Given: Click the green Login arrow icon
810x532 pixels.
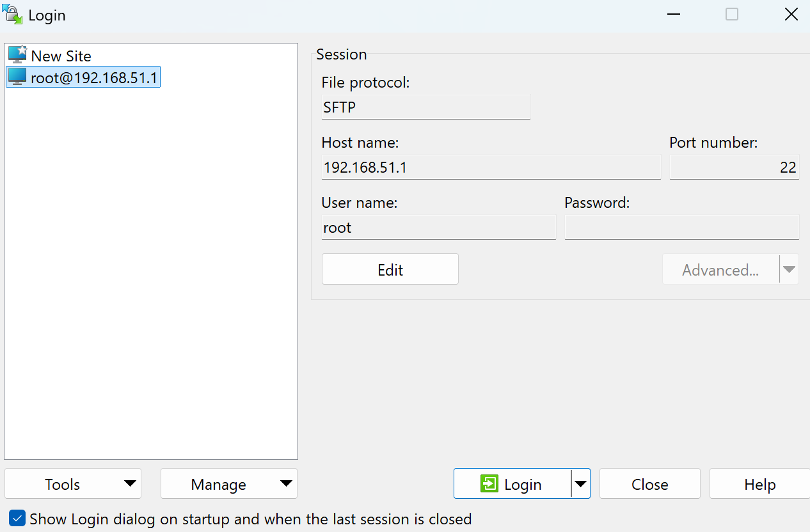Looking at the screenshot, I should (489, 484).
